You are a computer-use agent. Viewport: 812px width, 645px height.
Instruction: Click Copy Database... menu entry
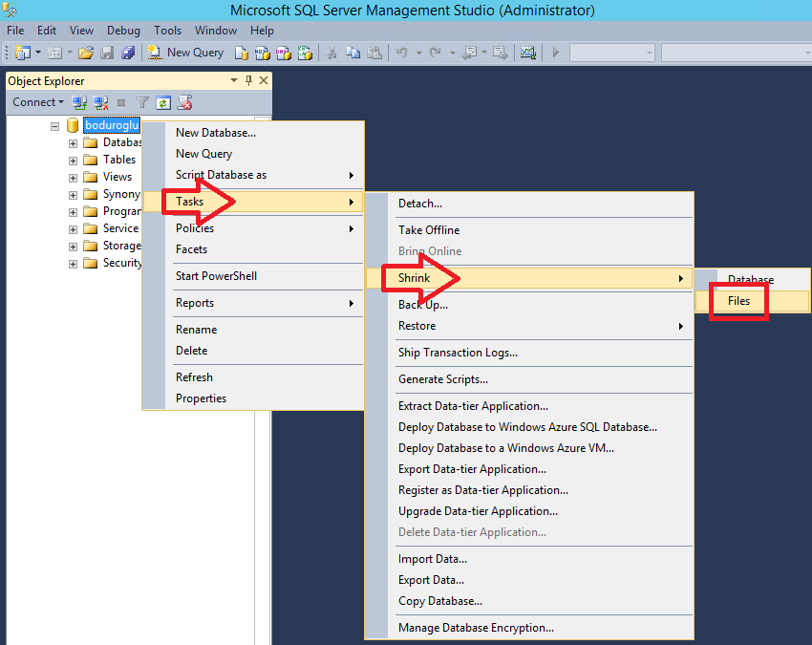(528, 601)
